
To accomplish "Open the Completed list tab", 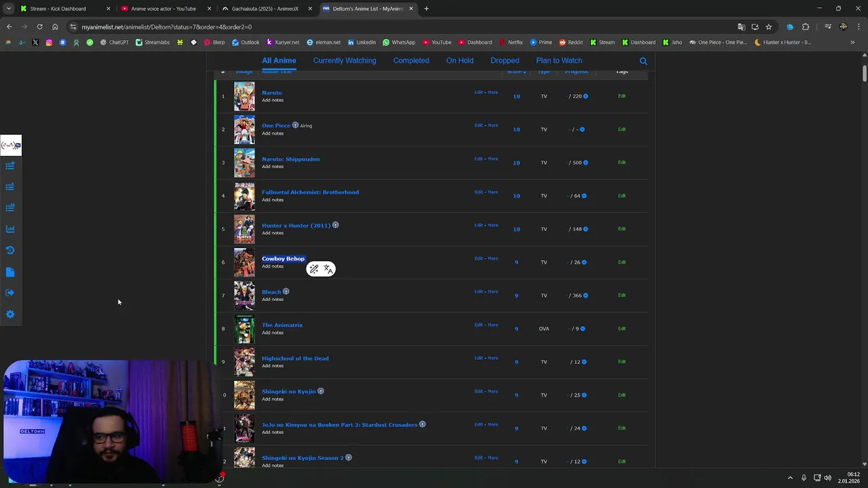I will coord(411,60).
